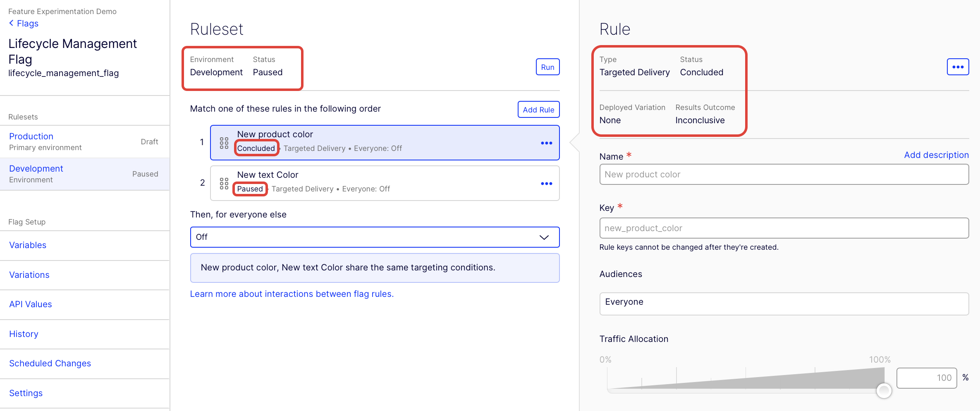Image resolution: width=980 pixels, height=411 pixels.
Task: Click the back chevron next to Flags
Action: point(11,23)
